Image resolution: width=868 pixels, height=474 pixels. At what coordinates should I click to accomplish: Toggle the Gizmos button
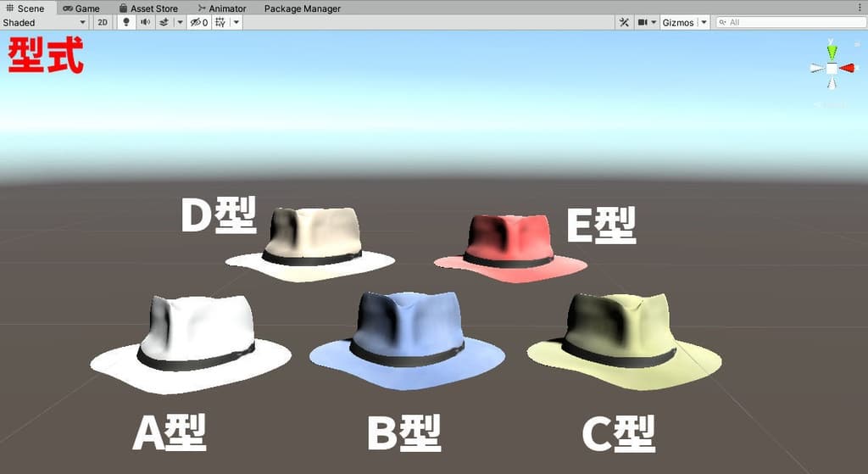(x=678, y=22)
